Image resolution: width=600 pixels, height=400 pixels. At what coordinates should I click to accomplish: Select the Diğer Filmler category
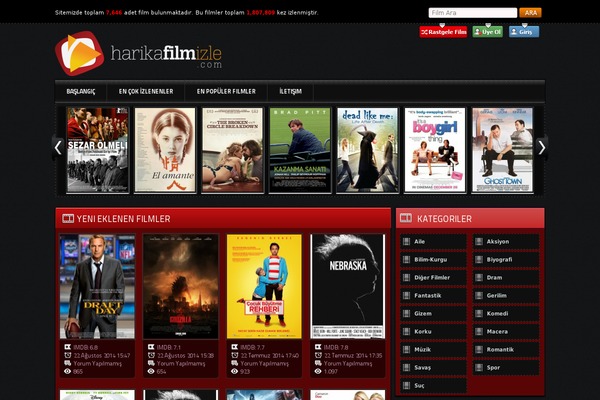pyautogui.click(x=433, y=278)
